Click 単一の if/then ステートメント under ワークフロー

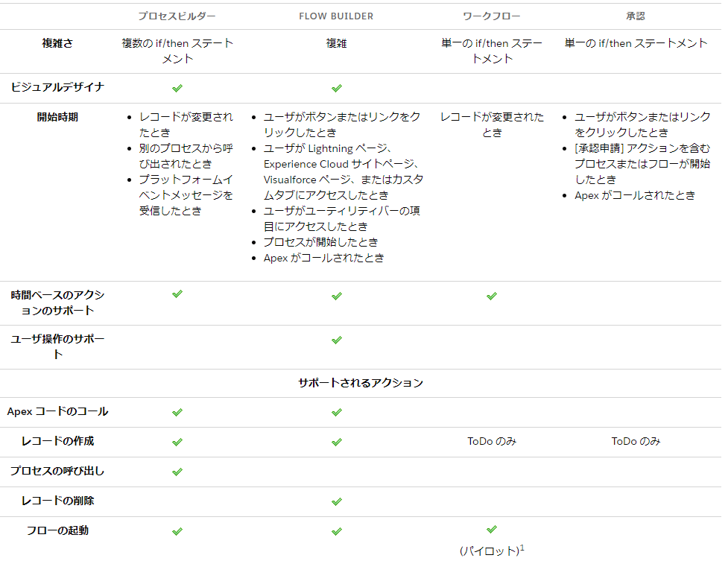pyautogui.click(x=492, y=51)
